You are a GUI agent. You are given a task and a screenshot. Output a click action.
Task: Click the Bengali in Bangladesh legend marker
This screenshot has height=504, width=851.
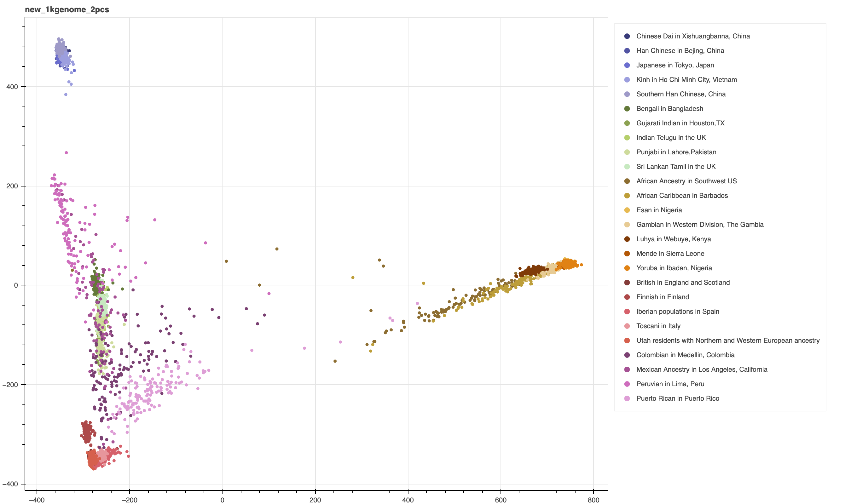pyautogui.click(x=627, y=109)
